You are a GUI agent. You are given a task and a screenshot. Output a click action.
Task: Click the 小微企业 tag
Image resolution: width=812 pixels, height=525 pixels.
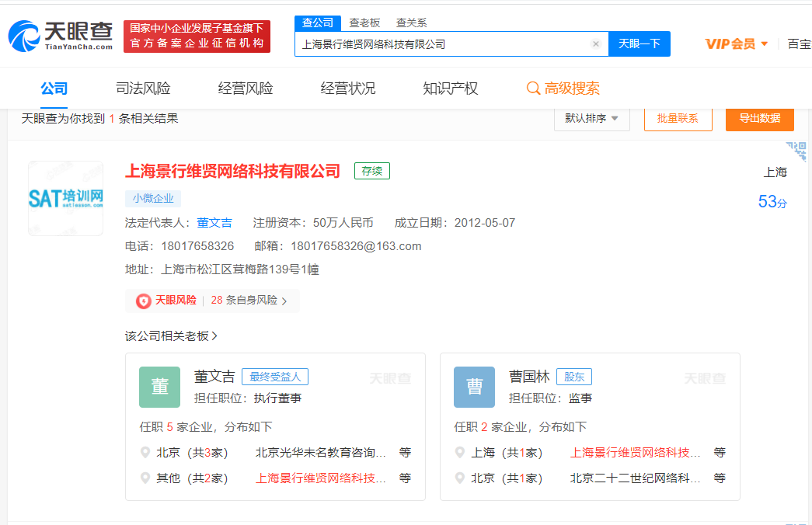click(x=153, y=198)
